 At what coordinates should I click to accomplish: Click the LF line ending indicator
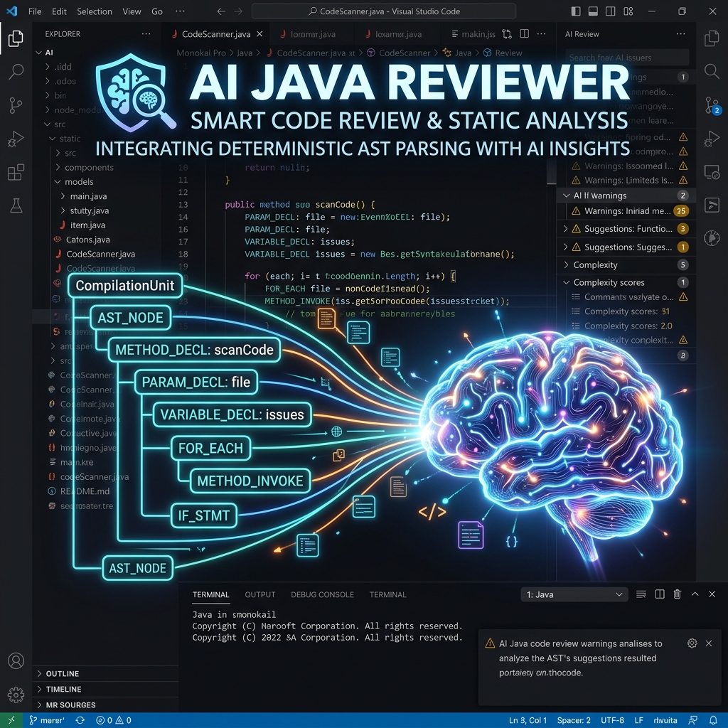639,720
